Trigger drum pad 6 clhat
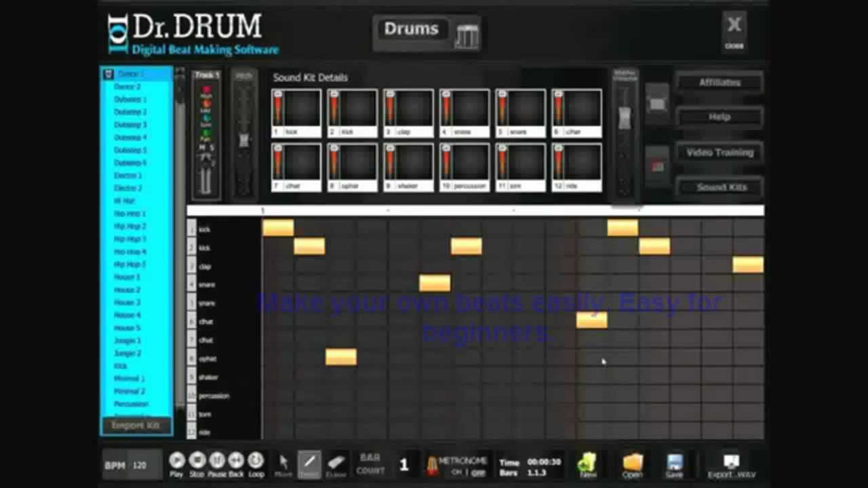Image resolution: width=868 pixels, height=488 pixels. (x=577, y=113)
